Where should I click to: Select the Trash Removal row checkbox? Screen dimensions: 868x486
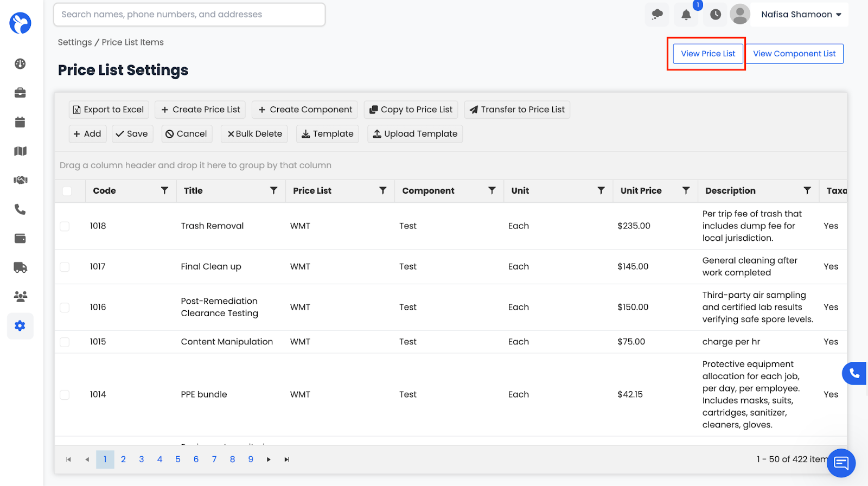65,226
